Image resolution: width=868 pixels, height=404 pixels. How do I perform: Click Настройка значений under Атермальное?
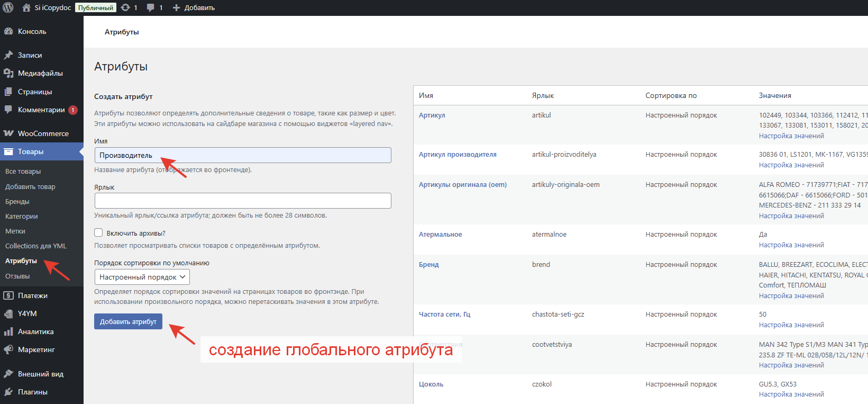point(791,245)
